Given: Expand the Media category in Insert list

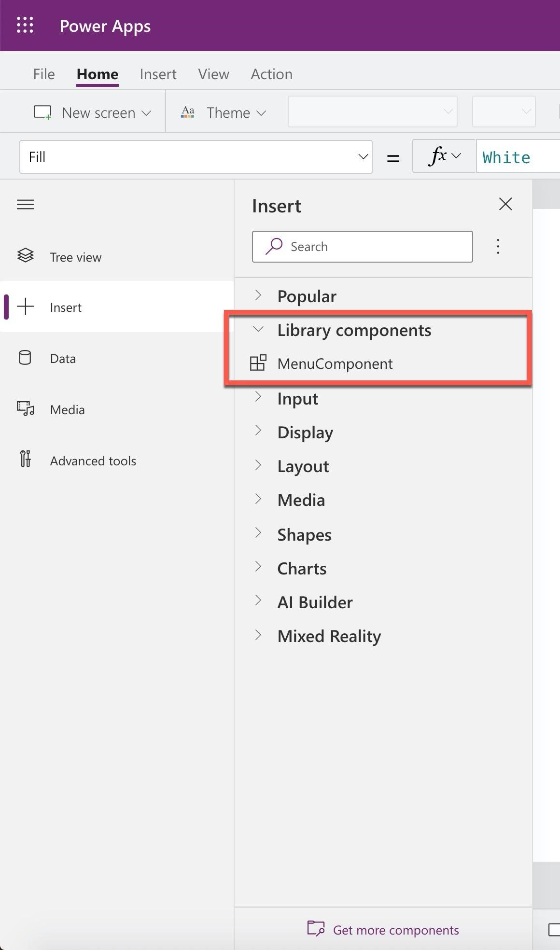Looking at the screenshot, I should 258,499.
